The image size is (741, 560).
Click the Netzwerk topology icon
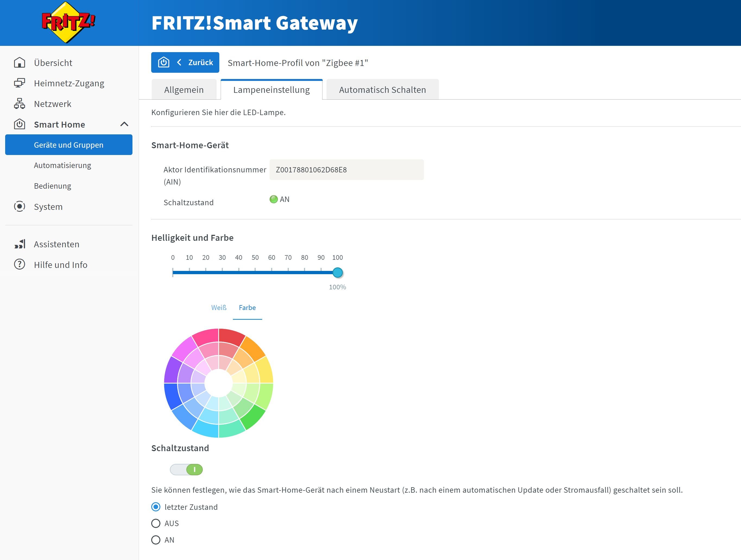tap(20, 104)
